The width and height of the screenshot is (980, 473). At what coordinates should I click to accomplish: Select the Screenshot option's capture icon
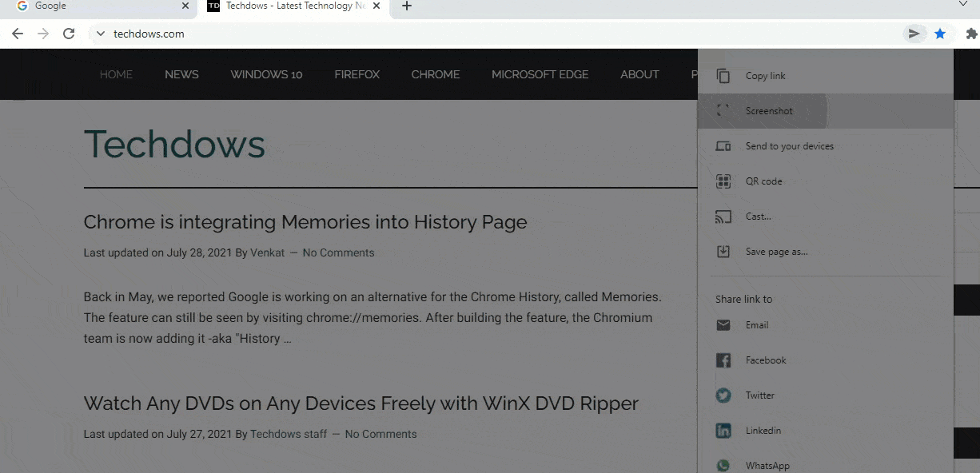pos(723,111)
